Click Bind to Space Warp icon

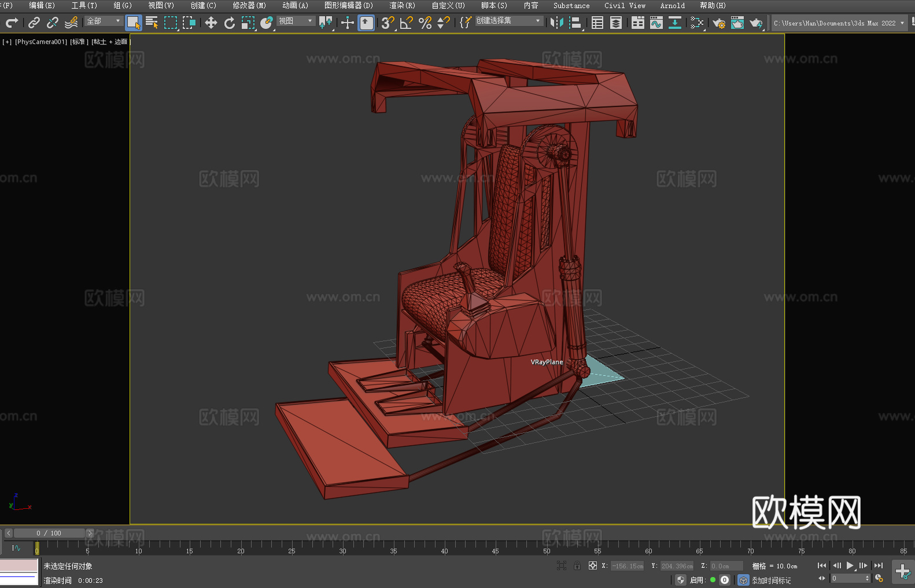[x=71, y=23]
